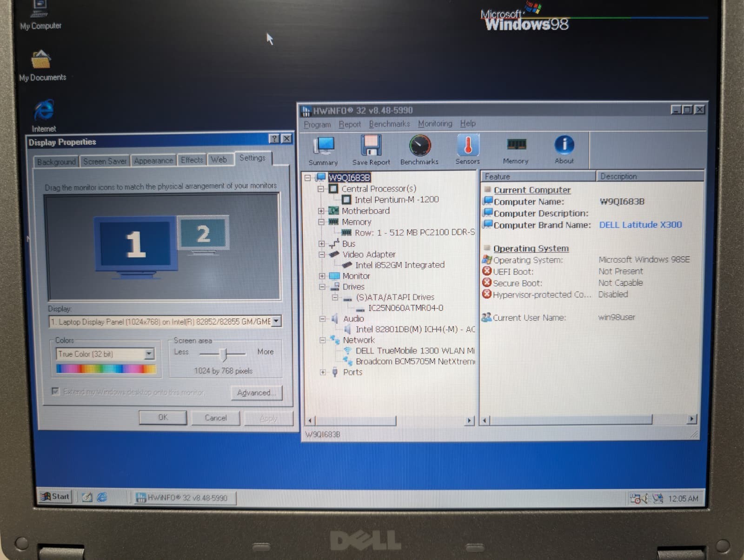Click Internet Explorer quick launch icon in taskbar
744x560 pixels.
point(102,497)
